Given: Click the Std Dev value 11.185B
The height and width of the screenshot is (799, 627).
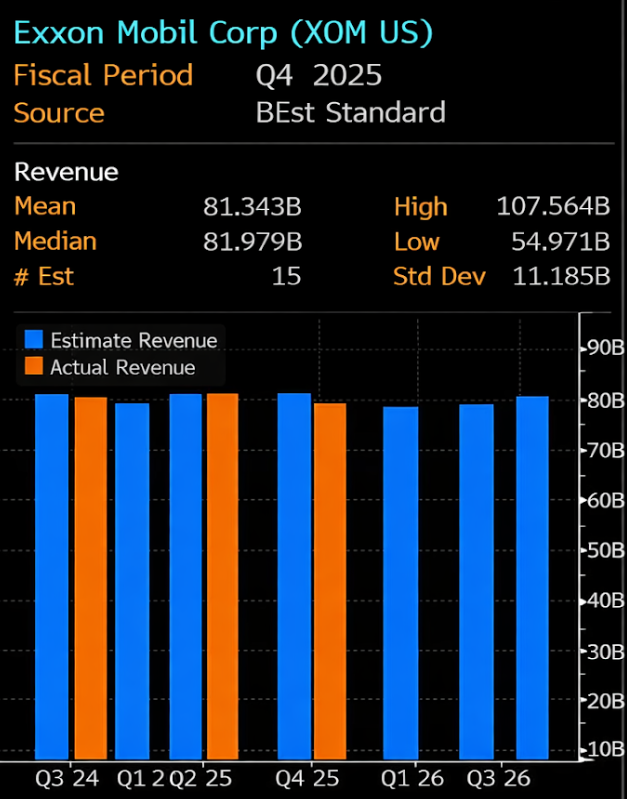Looking at the screenshot, I should (x=559, y=276).
